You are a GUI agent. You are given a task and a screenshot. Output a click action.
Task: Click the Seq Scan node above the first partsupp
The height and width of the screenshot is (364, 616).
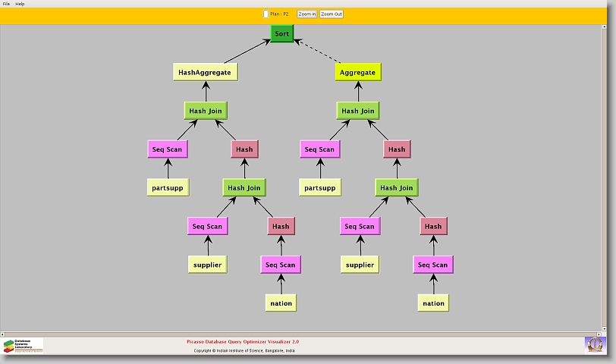pos(168,149)
